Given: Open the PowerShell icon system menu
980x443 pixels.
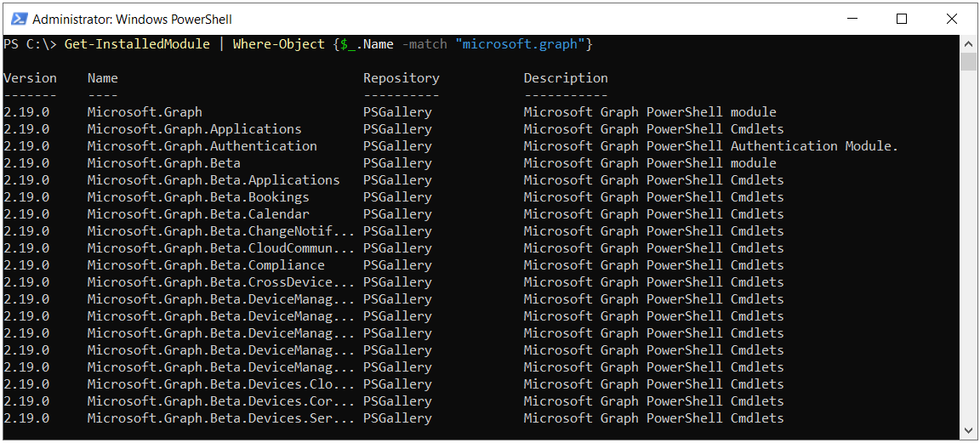Looking at the screenshot, I should [20, 20].
